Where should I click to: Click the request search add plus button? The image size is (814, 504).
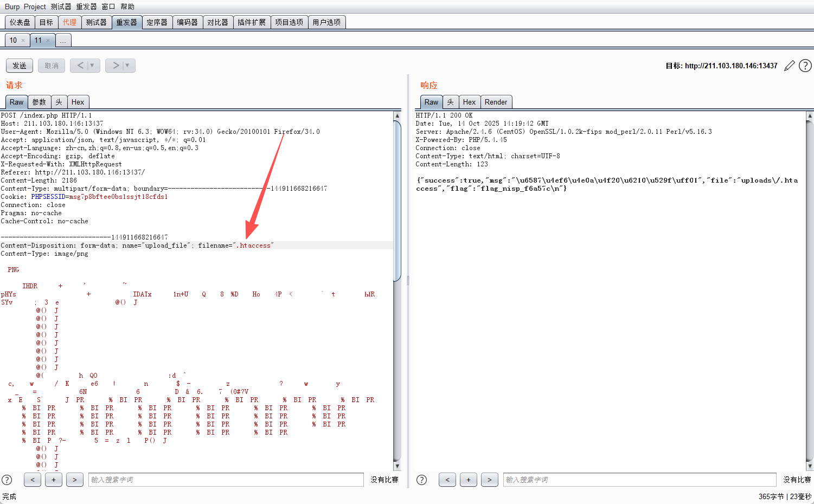54,480
